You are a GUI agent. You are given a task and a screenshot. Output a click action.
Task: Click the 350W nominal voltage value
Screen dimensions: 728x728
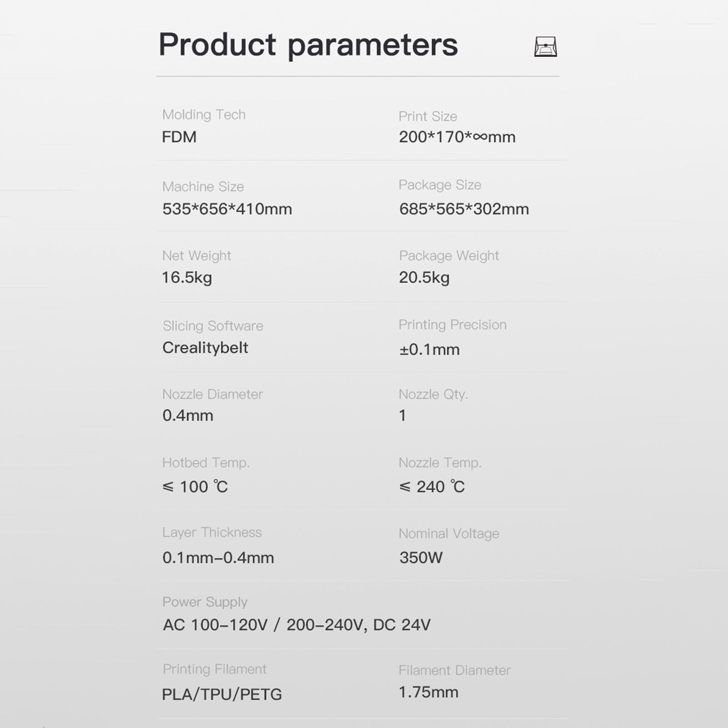tap(421, 558)
